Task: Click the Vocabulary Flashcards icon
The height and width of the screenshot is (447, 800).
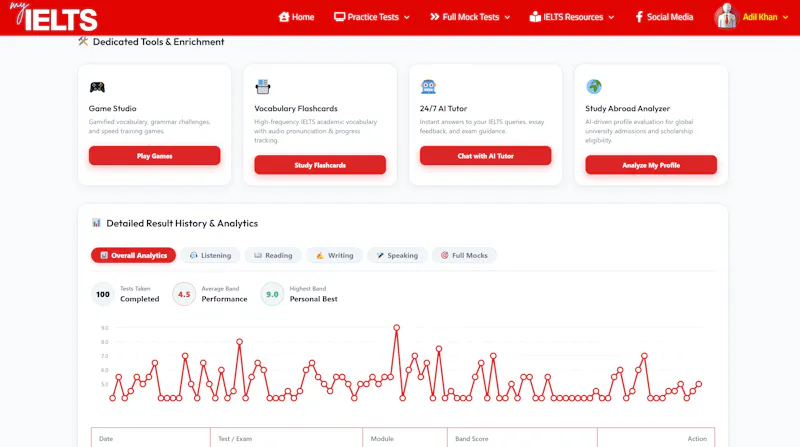Action: [x=263, y=87]
